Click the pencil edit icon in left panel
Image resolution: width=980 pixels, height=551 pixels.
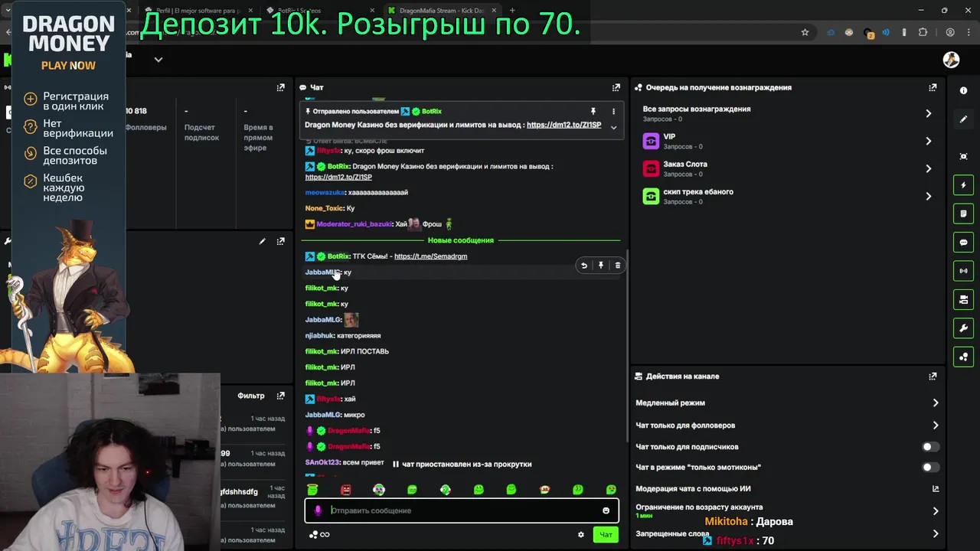[262, 241]
